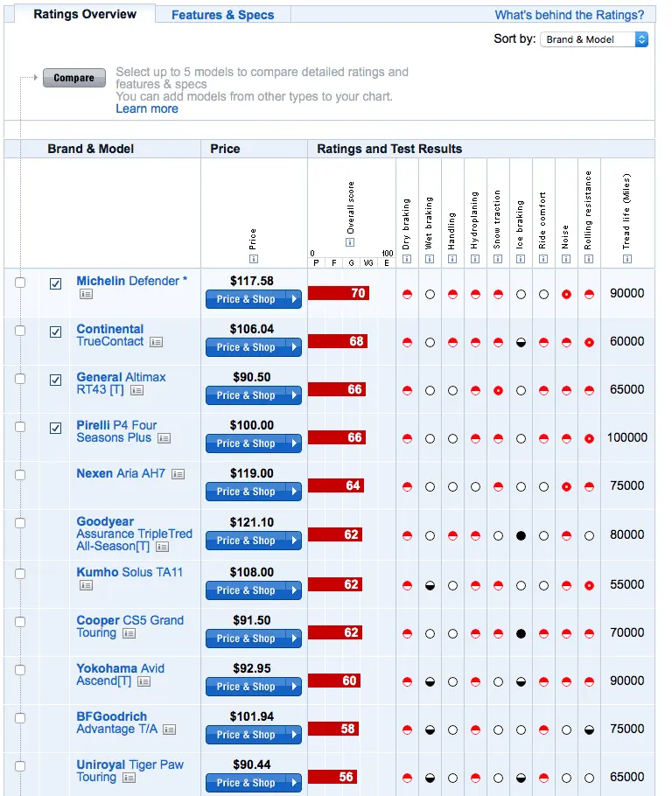Click Price & Shop for Continental TrueContact

(x=254, y=347)
